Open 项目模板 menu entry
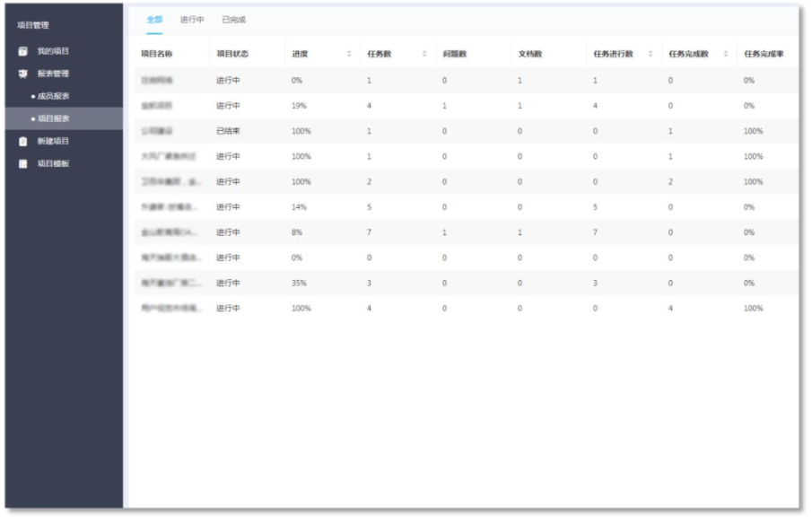812x524 pixels. [53, 163]
